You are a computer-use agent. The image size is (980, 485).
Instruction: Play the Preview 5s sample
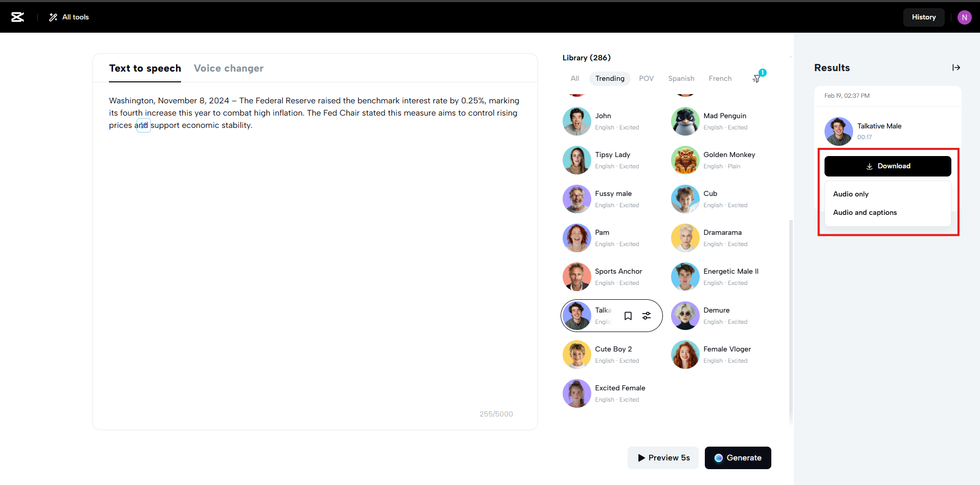[663, 458]
